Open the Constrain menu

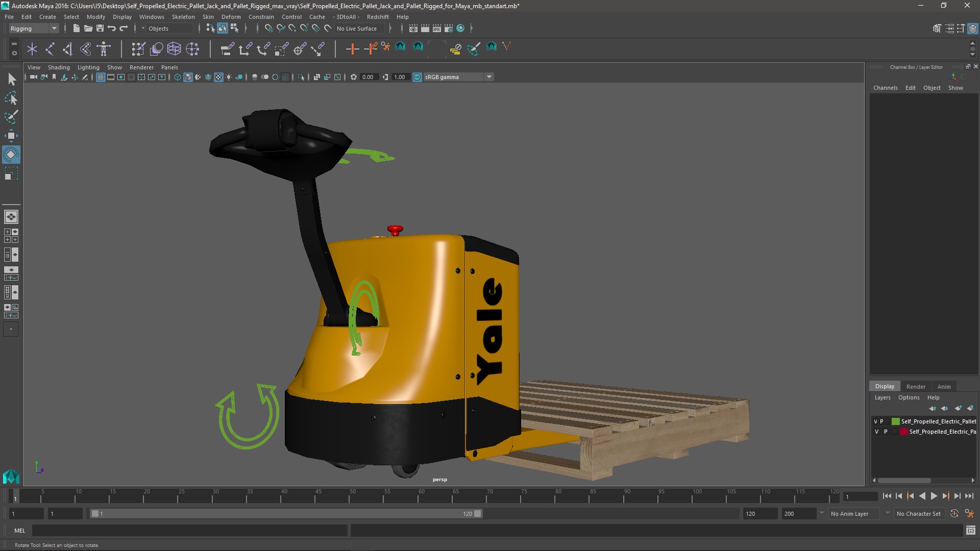tap(261, 17)
